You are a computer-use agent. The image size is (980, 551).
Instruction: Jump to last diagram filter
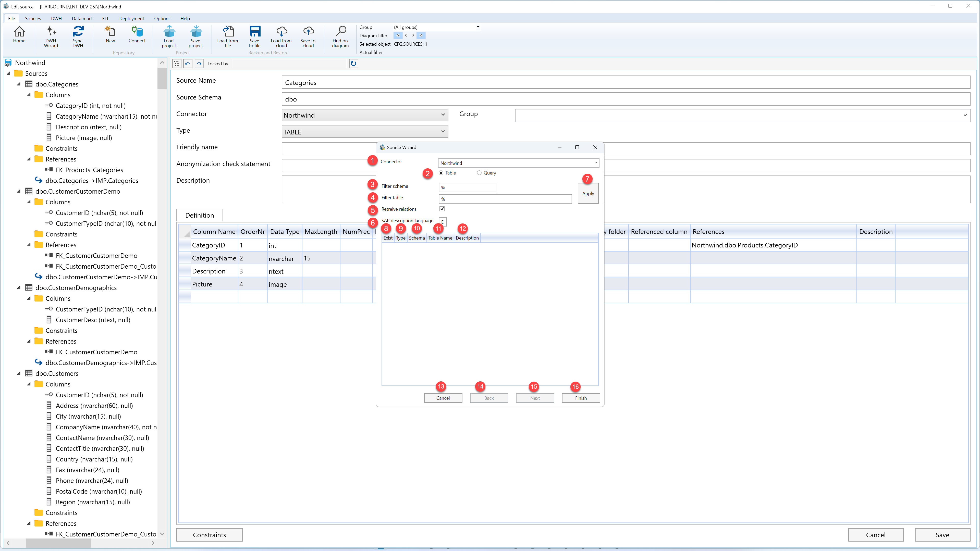421,35
